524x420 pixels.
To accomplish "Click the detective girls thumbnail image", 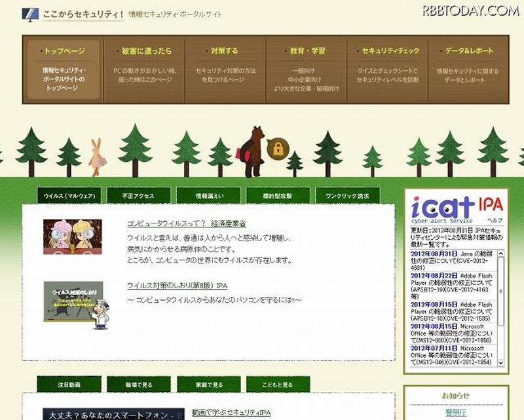I will point(73,237).
